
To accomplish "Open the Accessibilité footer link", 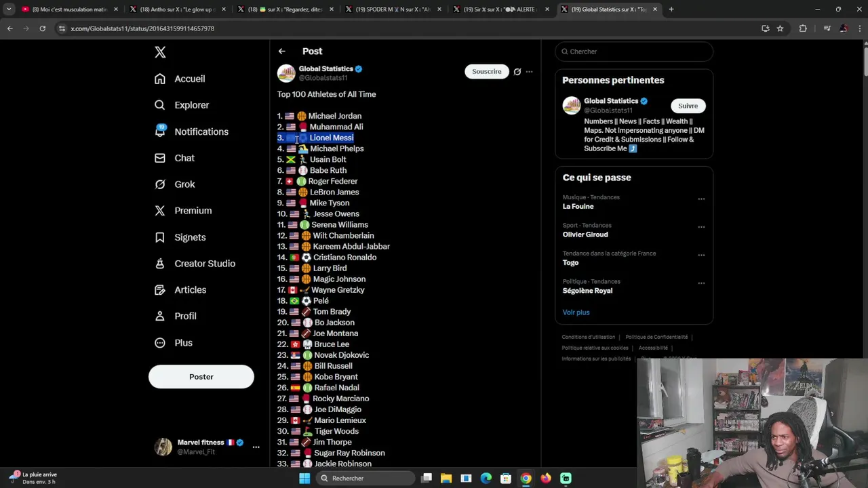I will (x=653, y=348).
